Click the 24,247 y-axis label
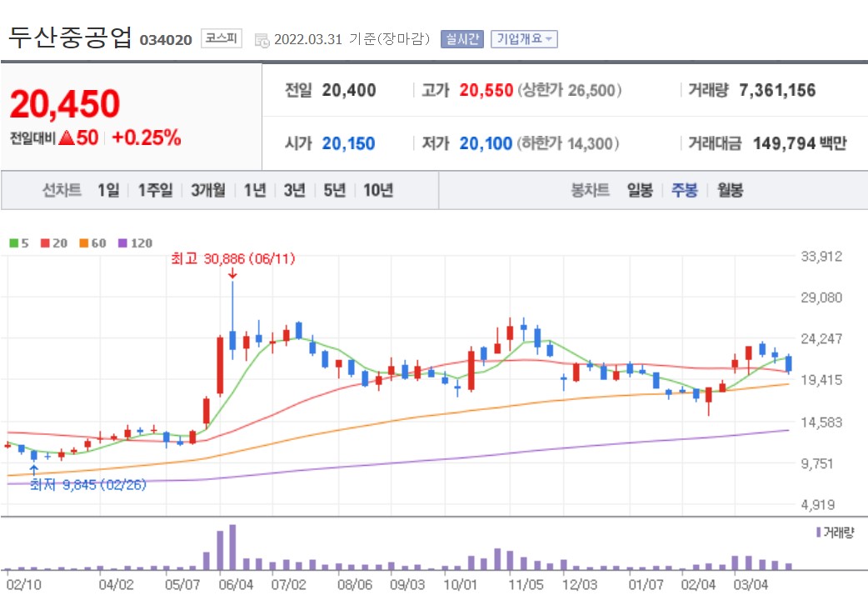Viewport: 868px width, 600px height. click(821, 338)
